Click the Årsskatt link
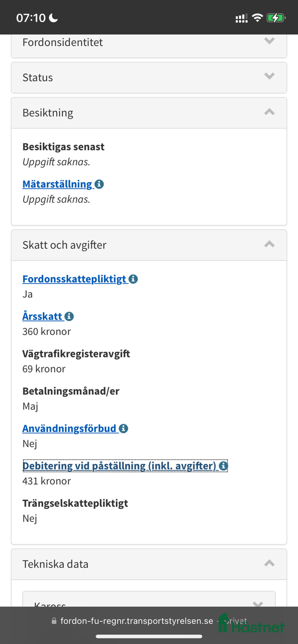 (x=42, y=316)
